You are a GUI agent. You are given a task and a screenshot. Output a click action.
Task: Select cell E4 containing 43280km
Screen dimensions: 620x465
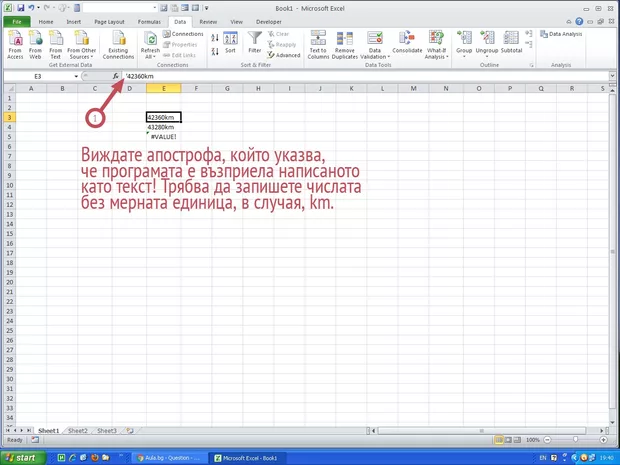tap(164, 127)
